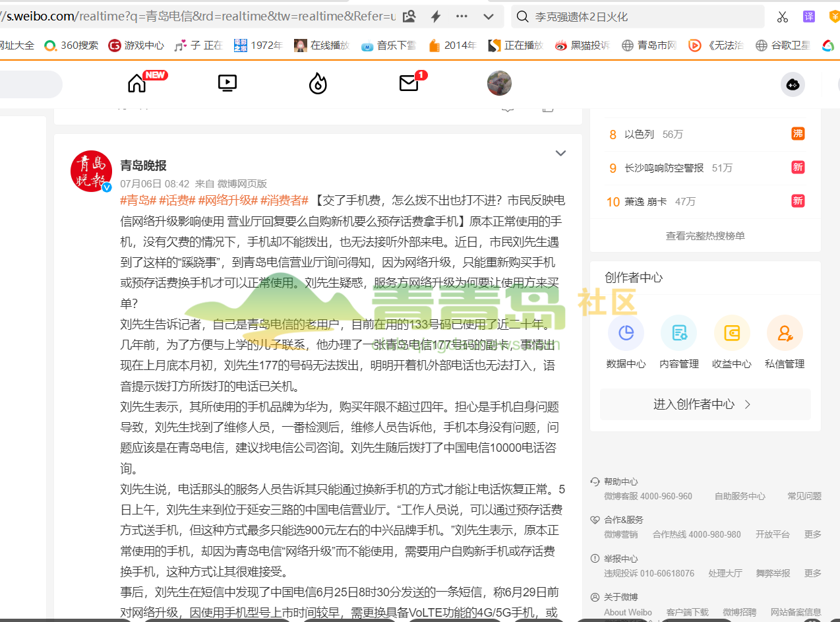Open 合作&服务 footer heading link

click(623, 520)
